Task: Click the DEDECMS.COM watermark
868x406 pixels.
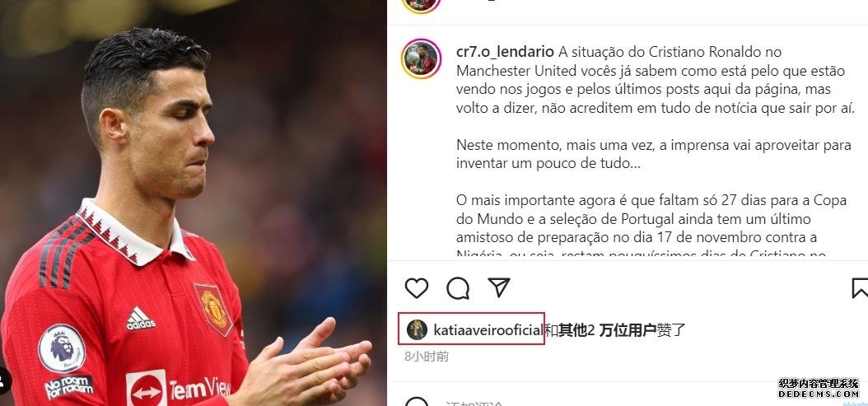Action: pos(819,394)
